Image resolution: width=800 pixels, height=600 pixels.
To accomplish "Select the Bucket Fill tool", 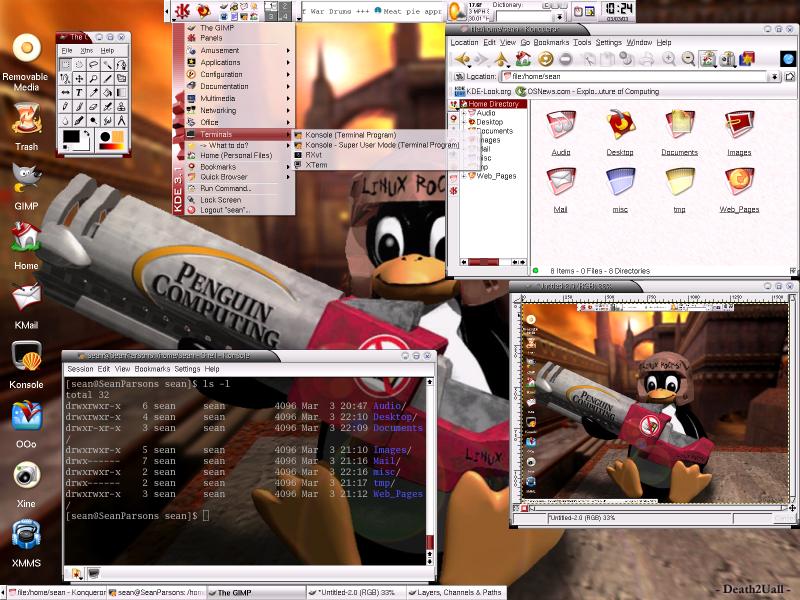I will pyautogui.click(x=107, y=92).
